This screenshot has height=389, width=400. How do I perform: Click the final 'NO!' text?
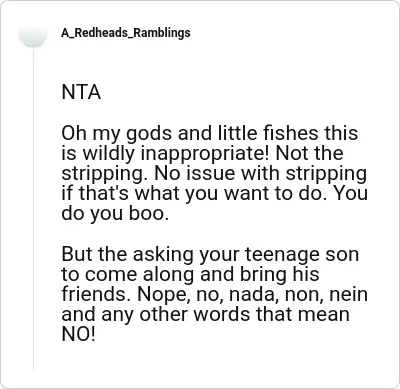[x=78, y=334]
